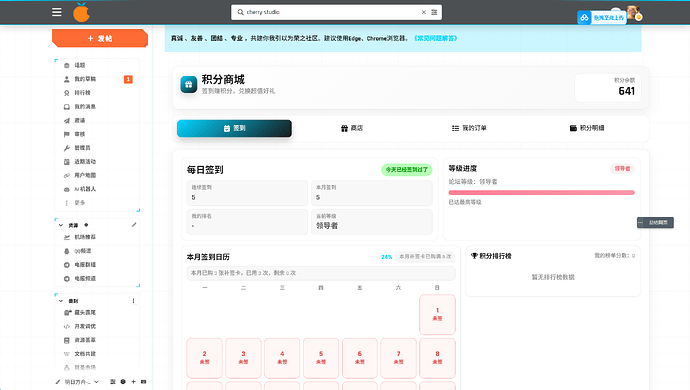This screenshot has width=690, height=390.
Task: Select calendar day 4
Action: coord(282,358)
